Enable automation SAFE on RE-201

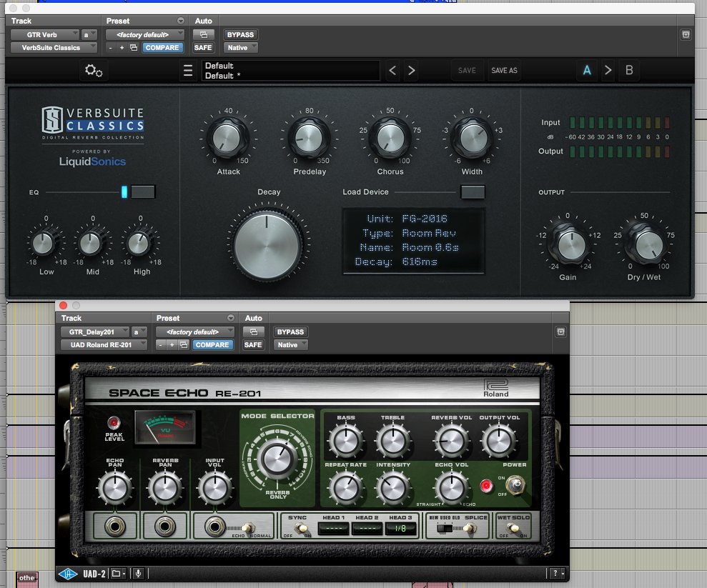tap(253, 344)
